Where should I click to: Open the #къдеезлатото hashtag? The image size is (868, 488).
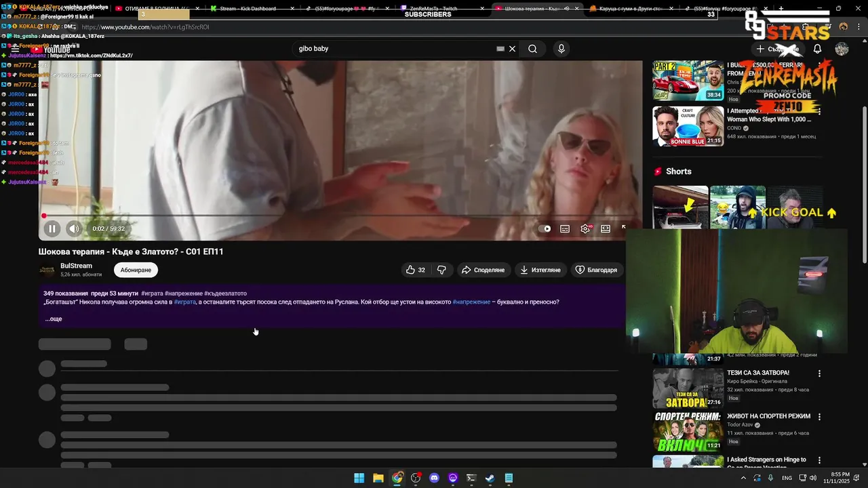coord(227,293)
